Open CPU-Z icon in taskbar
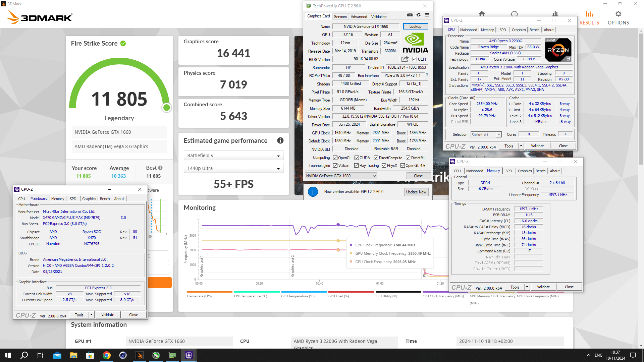644x362 pixels. pos(189,355)
